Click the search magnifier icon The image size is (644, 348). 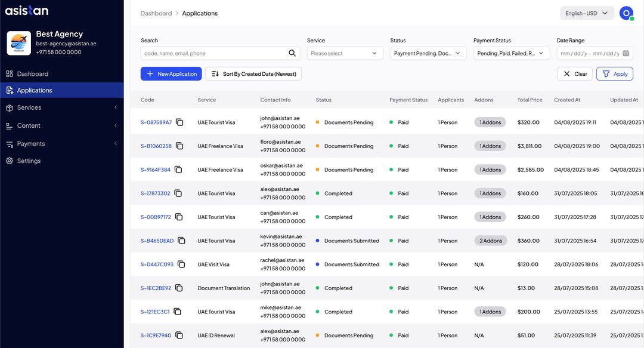[292, 53]
